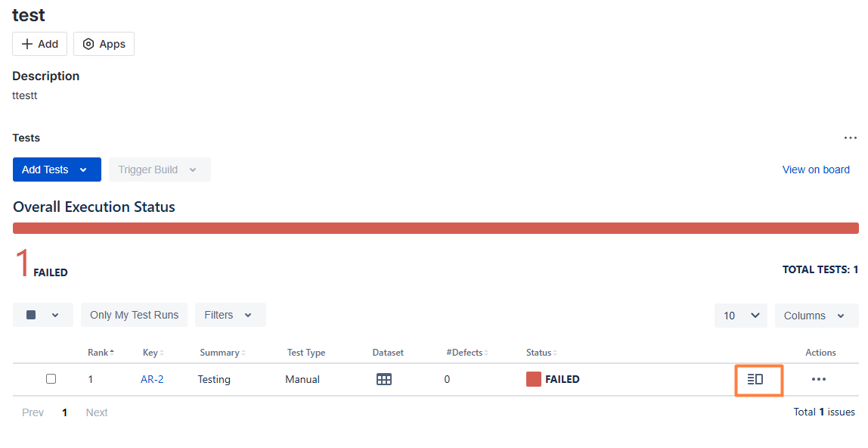Tick the checkbox for test AR-2
Screen dimensions: 868x448
tap(51, 379)
